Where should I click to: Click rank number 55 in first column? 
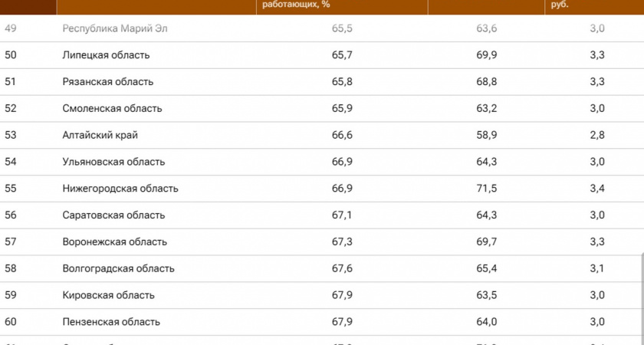pos(11,189)
